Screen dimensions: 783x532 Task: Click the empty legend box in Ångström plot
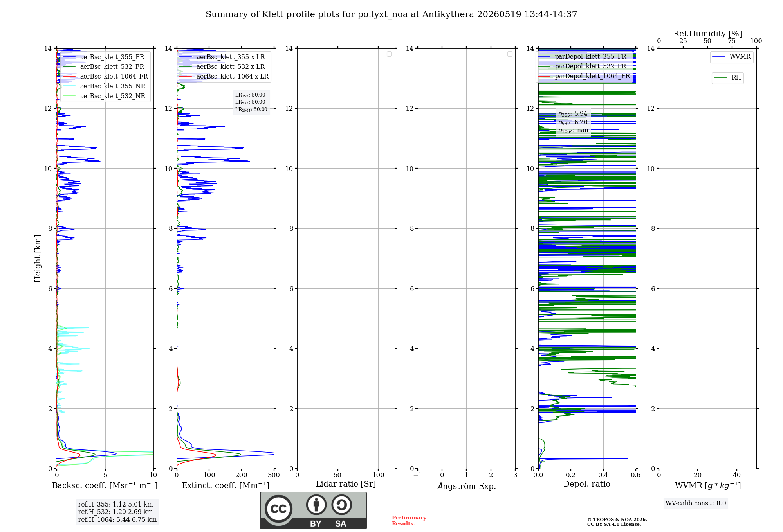[x=510, y=54]
